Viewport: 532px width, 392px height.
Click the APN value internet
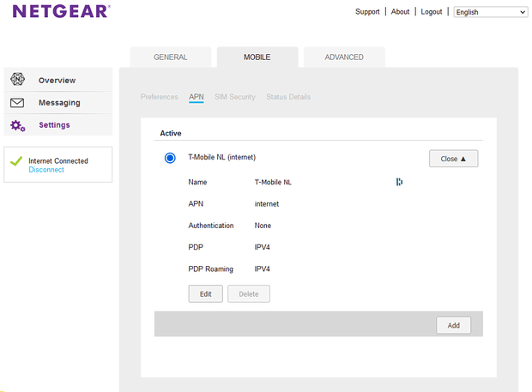pyautogui.click(x=267, y=204)
